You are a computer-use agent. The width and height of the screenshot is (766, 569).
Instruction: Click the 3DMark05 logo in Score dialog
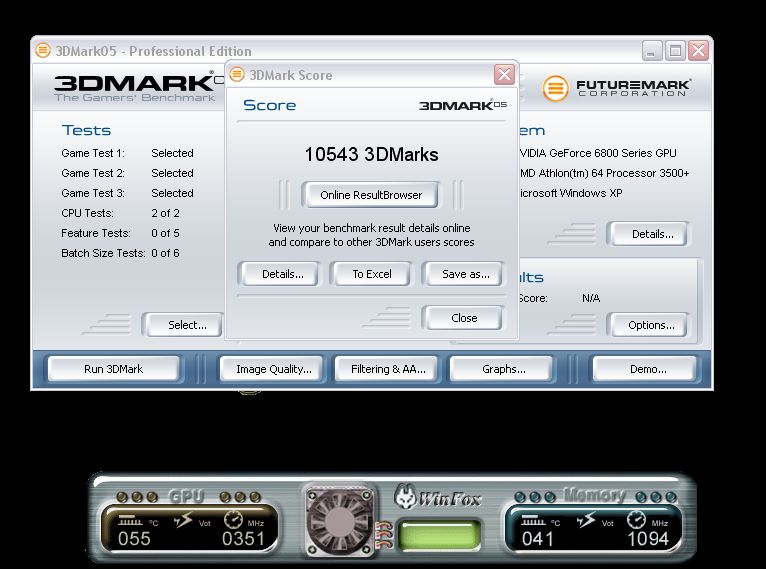point(463,105)
